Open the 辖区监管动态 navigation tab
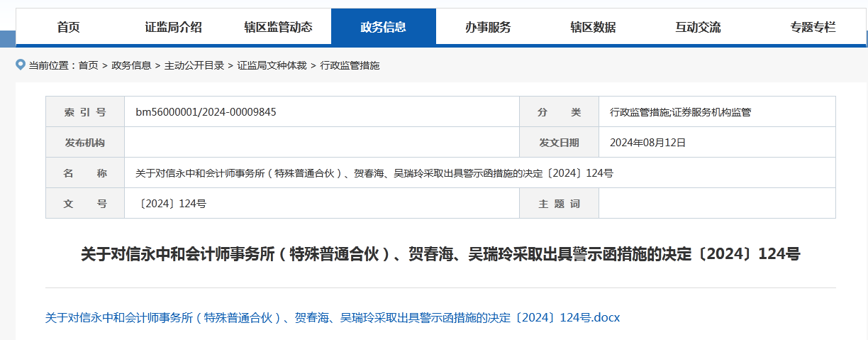Image resolution: width=868 pixels, height=340 pixels. click(x=278, y=28)
